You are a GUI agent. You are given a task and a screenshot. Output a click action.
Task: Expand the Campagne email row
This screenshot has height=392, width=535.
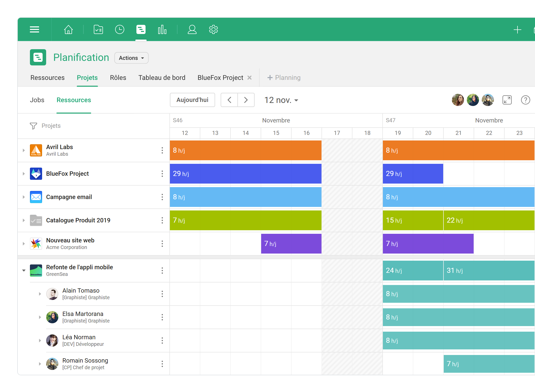(x=24, y=197)
